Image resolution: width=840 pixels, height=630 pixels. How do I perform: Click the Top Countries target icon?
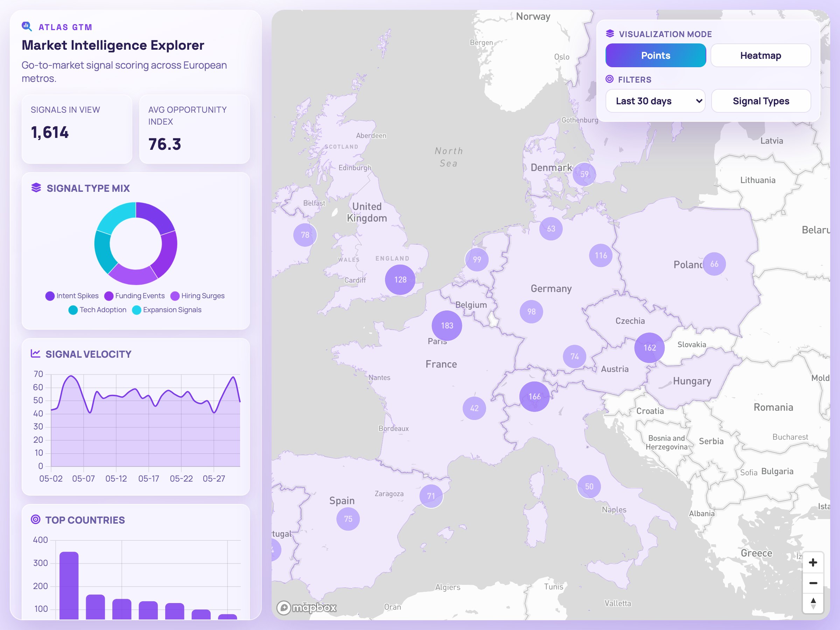[35, 519]
